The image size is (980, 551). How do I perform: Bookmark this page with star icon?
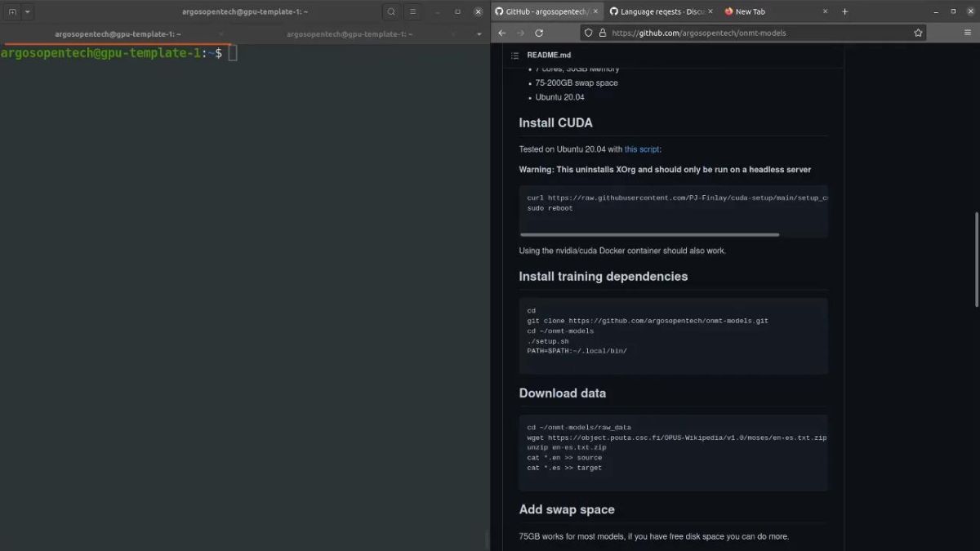[918, 33]
